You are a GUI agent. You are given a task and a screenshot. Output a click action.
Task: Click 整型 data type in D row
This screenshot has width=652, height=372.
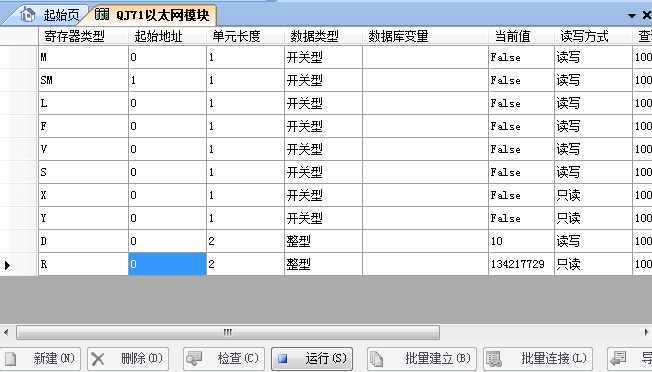point(324,241)
